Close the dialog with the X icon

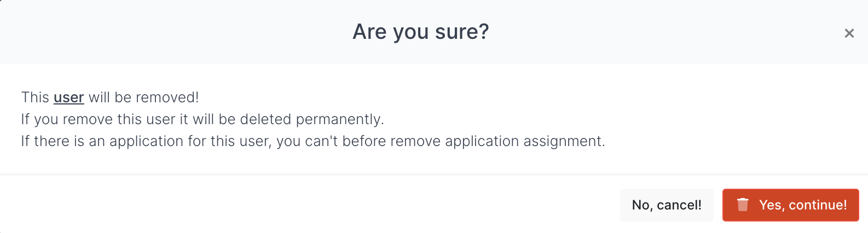[x=849, y=33]
